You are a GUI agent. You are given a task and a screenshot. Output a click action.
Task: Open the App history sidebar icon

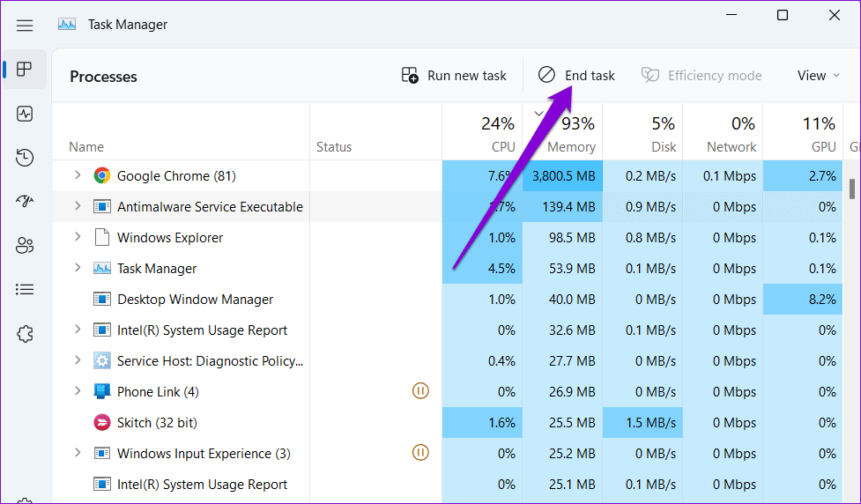(25, 158)
